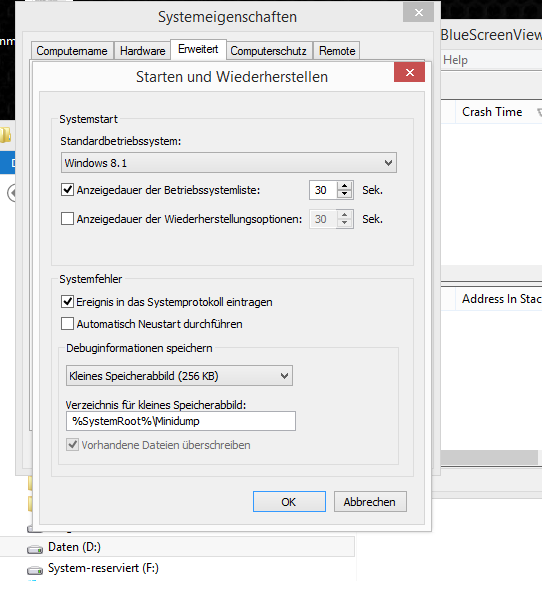The image size is (542, 601).
Task: Decrease Betriebssystemliste display time
Action: (x=345, y=194)
